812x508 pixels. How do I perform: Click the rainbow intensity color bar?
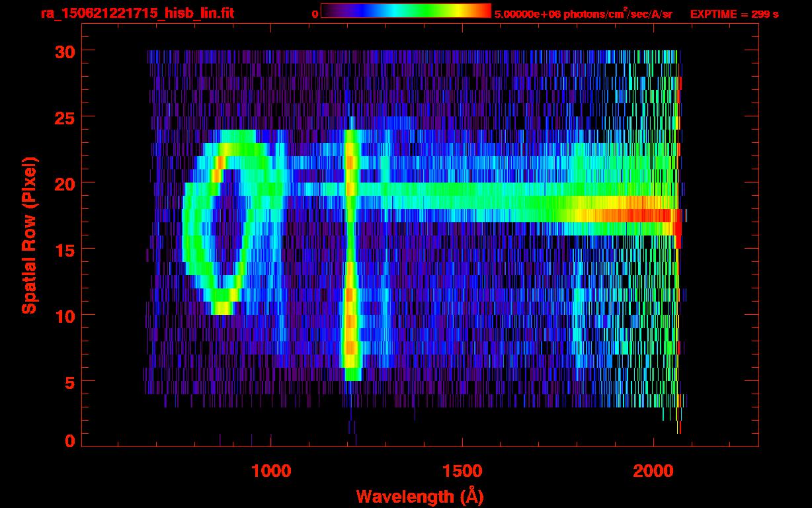coord(405,11)
